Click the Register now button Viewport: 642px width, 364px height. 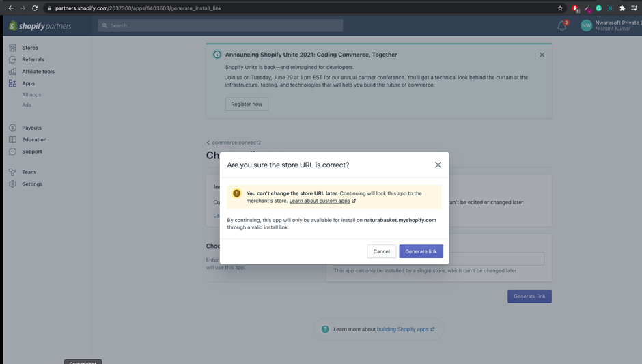247,104
